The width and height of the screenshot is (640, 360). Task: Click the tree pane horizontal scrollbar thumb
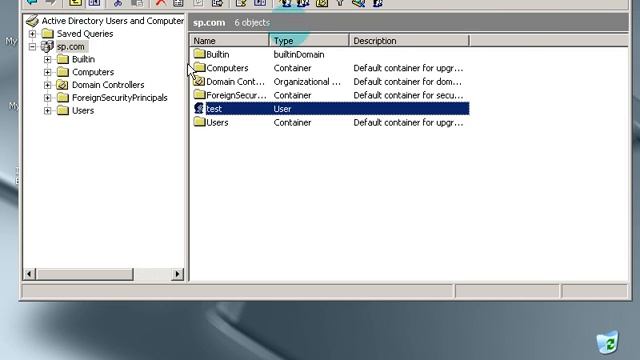85,274
